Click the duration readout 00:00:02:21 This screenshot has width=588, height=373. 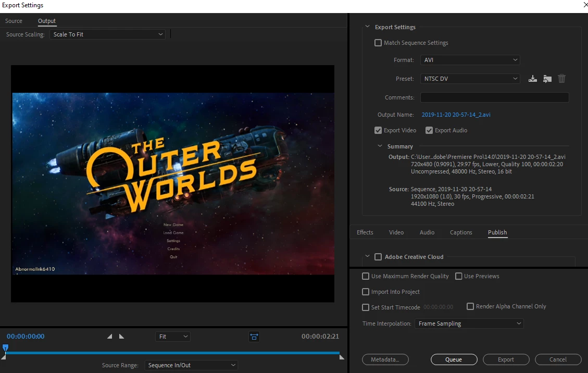pos(320,336)
